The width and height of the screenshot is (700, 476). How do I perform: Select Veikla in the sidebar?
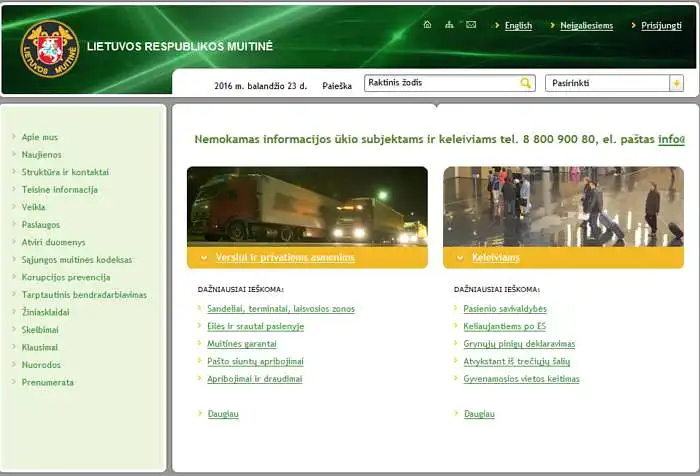coord(33,207)
